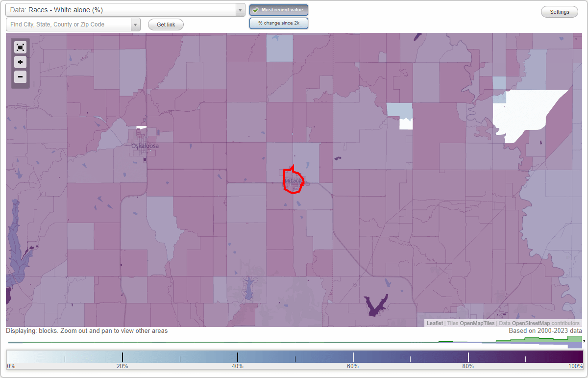Click the green checkmark on Most recent value
The height and width of the screenshot is (378, 588).
coord(255,9)
